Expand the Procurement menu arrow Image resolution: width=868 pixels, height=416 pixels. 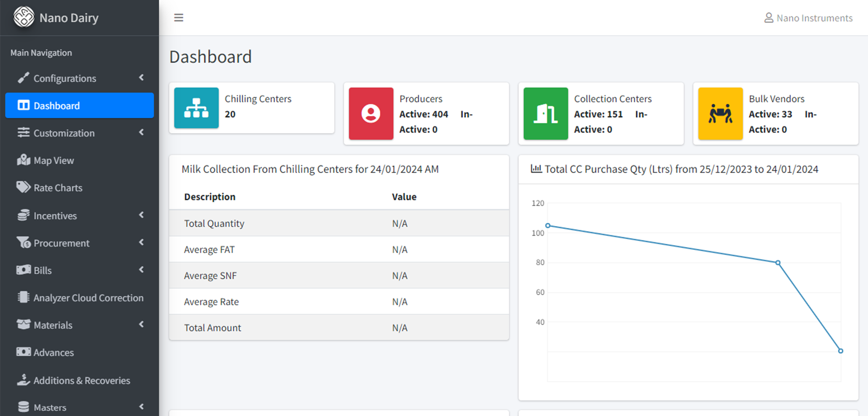point(141,242)
